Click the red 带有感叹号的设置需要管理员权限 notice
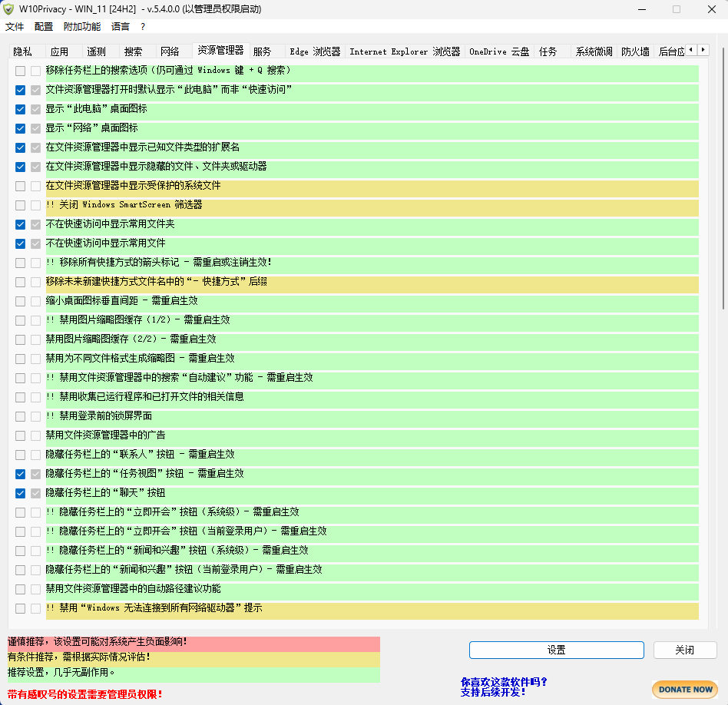This screenshot has height=705, width=728. [x=85, y=694]
